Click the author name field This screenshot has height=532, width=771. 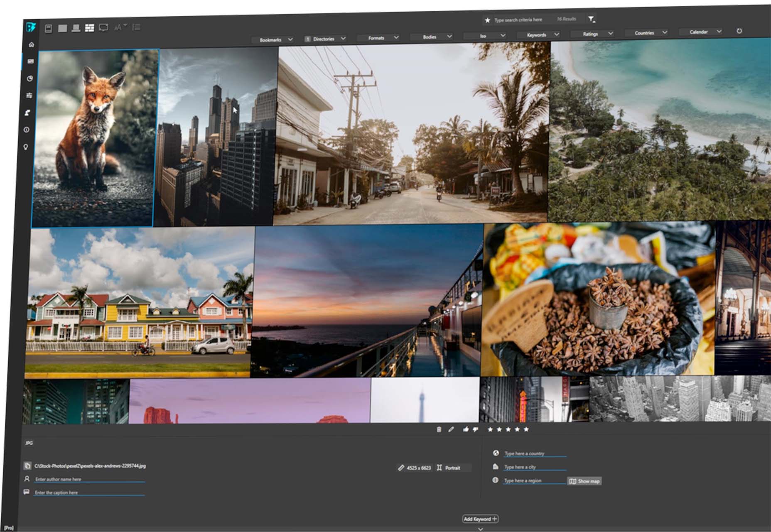(90, 479)
